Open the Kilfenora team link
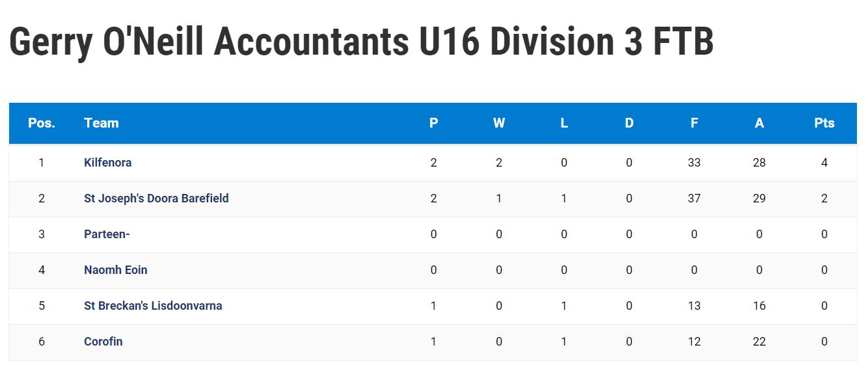868x382 pixels. coord(107,163)
